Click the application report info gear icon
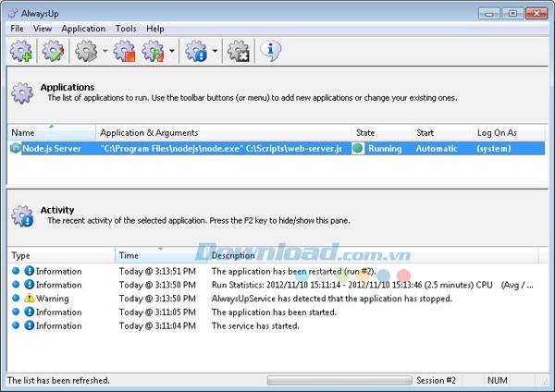The height and width of the screenshot is (392, 555). tap(195, 51)
